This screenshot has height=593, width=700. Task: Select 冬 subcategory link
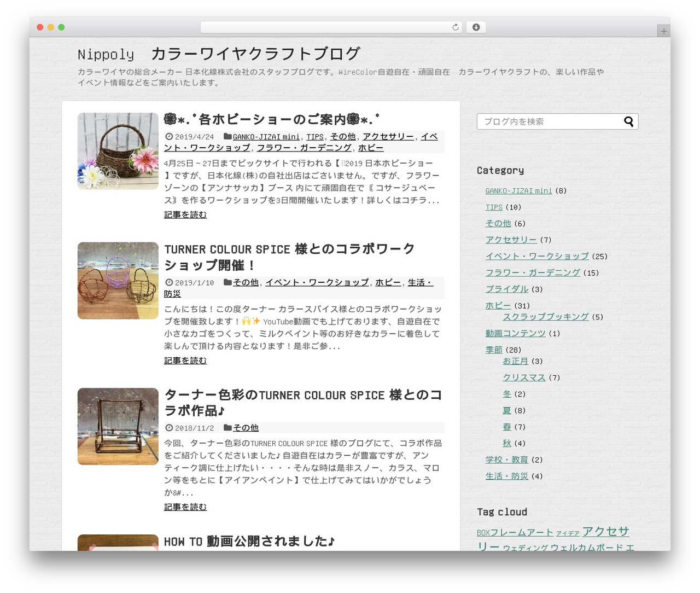tap(507, 394)
